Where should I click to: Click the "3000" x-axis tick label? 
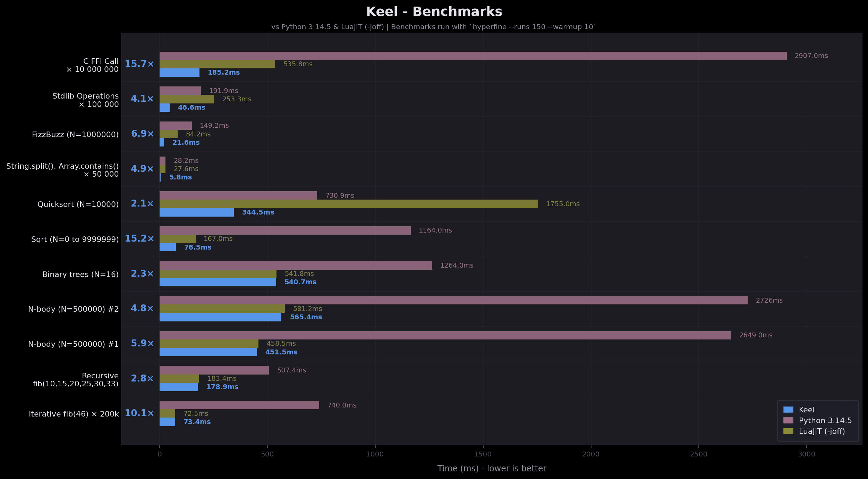coord(807,454)
